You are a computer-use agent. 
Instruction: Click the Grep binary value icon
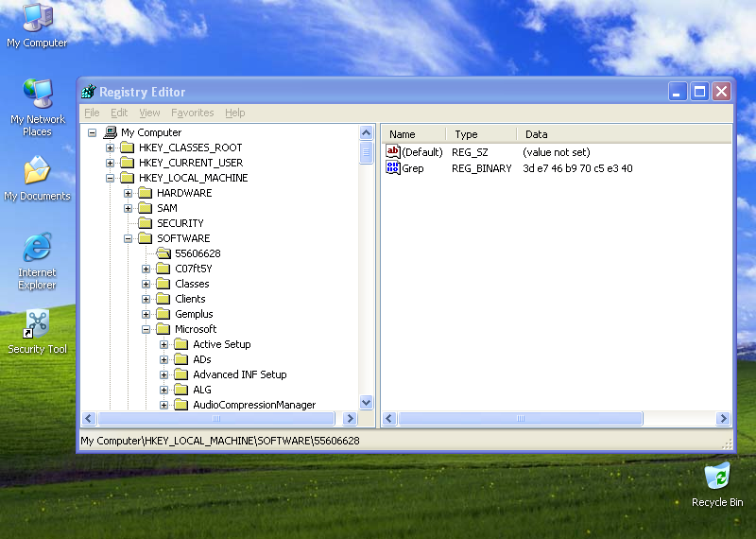pyautogui.click(x=392, y=168)
